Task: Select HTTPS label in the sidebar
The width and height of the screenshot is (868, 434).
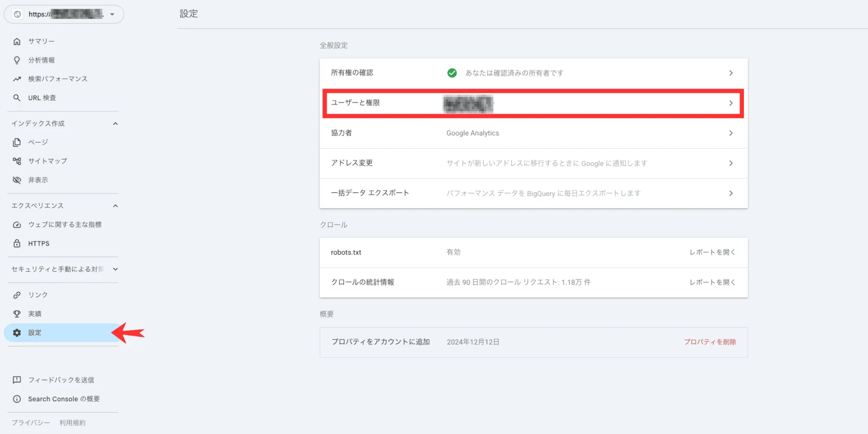Action: pyautogui.click(x=39, y=243)
